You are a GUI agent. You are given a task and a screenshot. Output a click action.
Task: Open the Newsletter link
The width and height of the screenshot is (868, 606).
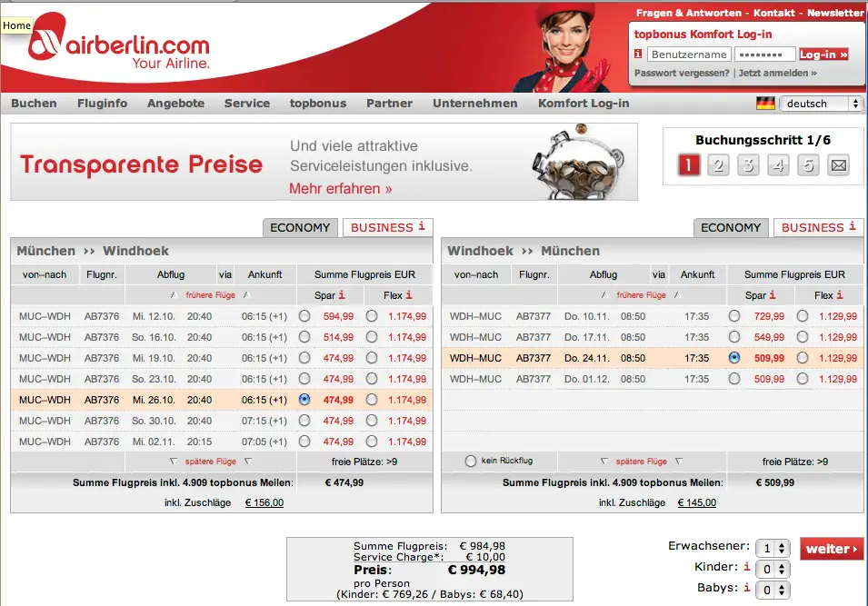834,13
